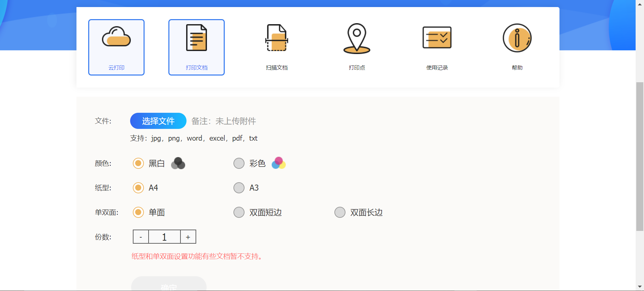Click the red 纸型和单双面 warning text
This screenshot has height=291, width=644.
pyautogui.click(x=198, y=256)
